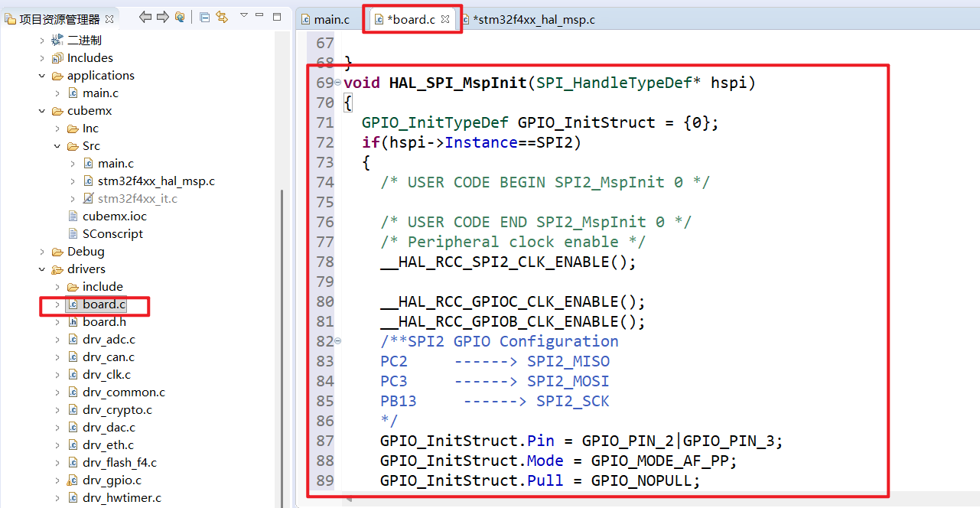Select the drv_flash_f4.c file
The height and width of the screenshot is (508, 980).
click(119, 463)
